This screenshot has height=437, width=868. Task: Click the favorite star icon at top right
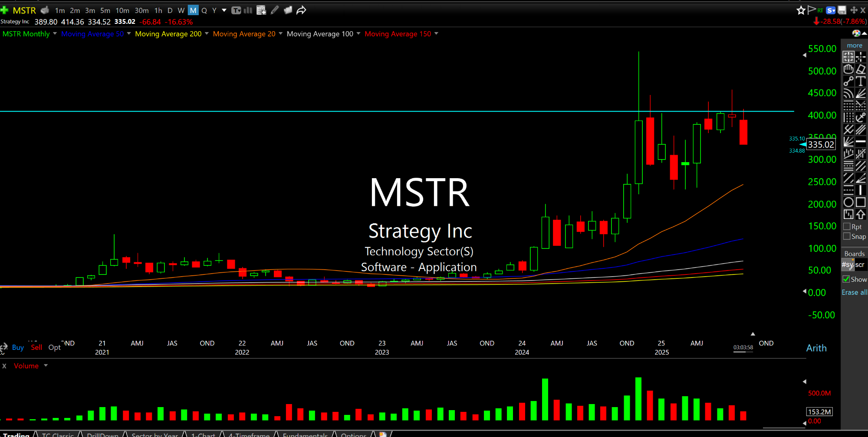coord(801,10)
